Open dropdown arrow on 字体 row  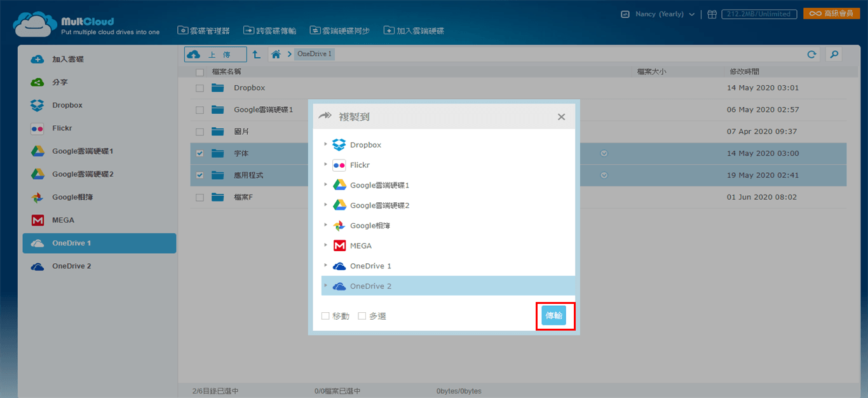604,153
